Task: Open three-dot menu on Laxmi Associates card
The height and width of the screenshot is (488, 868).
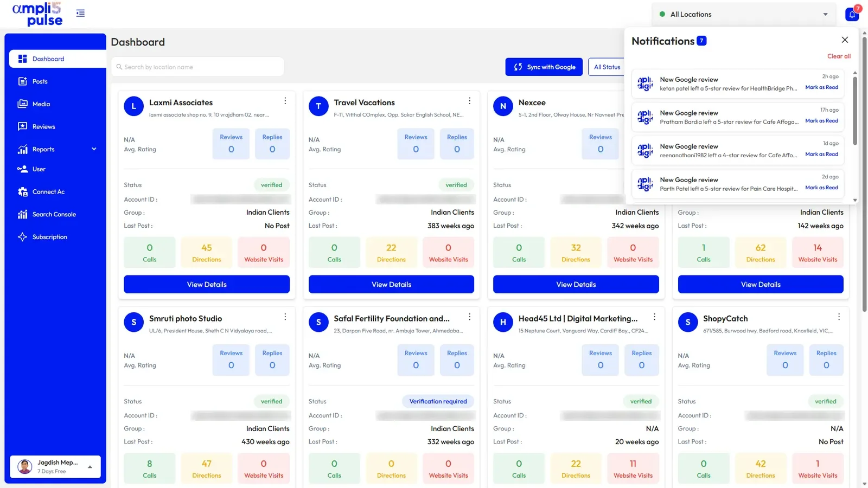Action: pyautogui.click(x=285, y=101)
